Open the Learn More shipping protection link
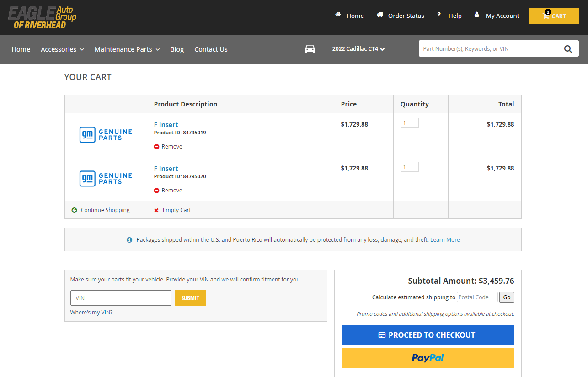The image size is (588, 382). point(445,239)
